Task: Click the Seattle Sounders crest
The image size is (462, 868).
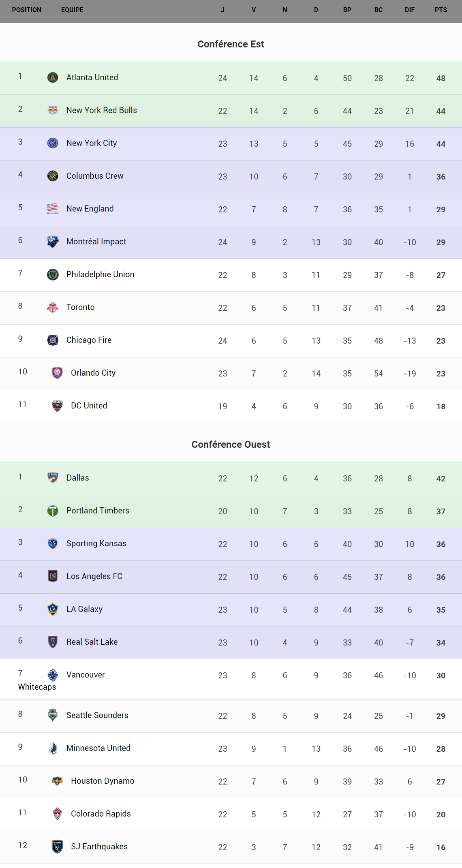Action: (x=53, y=715)
